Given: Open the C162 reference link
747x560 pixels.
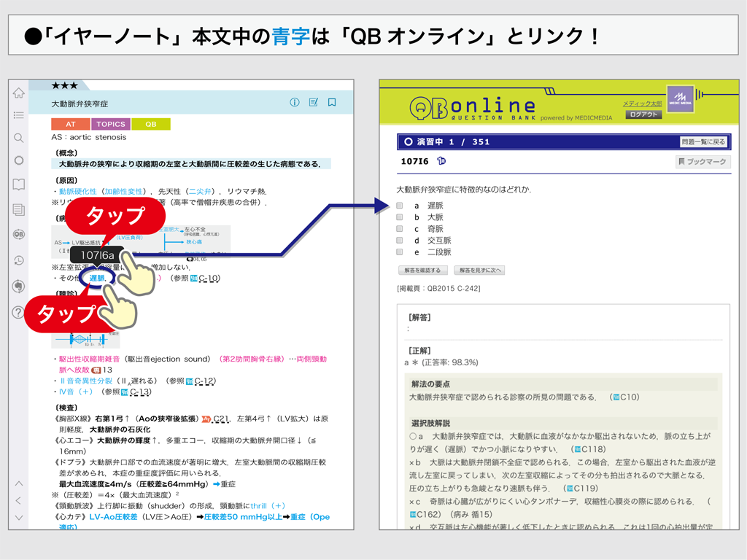Looking at the screenshot, I should pyautogui.click(x=425, y=514).
